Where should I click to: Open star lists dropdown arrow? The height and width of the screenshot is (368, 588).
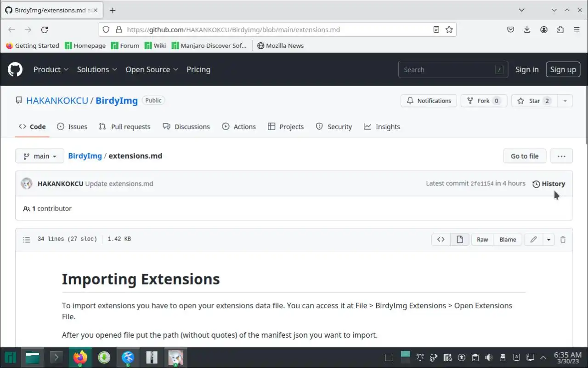coord(565,101)
